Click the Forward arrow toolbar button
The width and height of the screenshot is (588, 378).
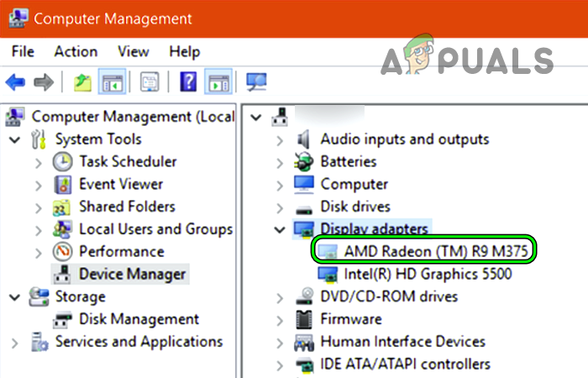[44, 81]
